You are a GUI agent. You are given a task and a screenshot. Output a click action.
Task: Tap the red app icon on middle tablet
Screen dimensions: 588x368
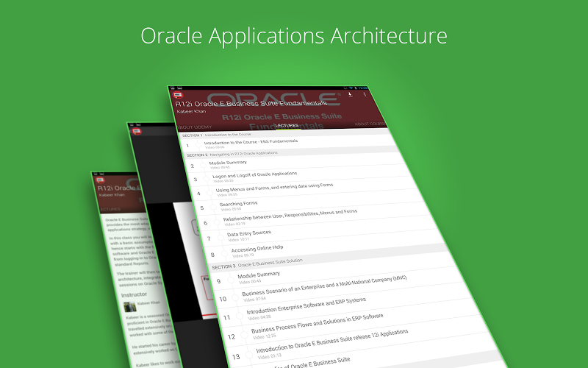(137, 131)
